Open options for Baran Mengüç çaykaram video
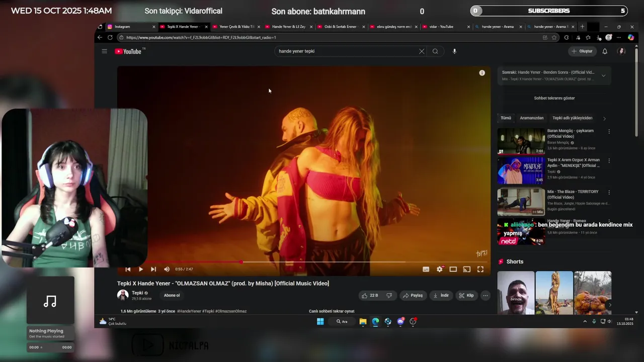Image resolution: width=644 pixels, height=362 pixels. tap(609, 131)
